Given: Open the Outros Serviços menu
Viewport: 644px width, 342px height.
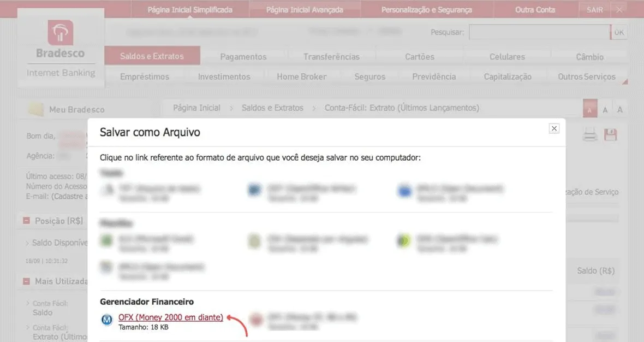Looking at the screenshot, I should [587, 76].
